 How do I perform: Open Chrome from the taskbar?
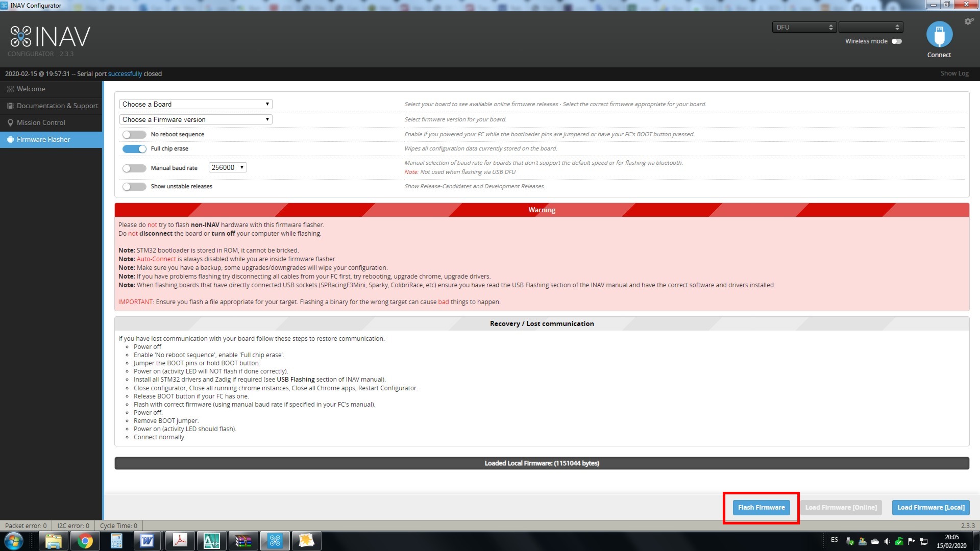pyautogui.click(x=85, y=541)
